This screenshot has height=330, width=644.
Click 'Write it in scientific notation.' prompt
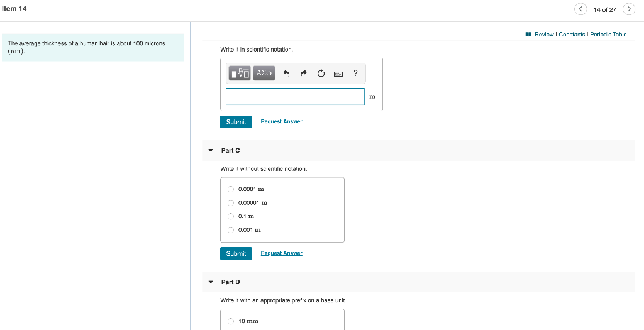257,49
